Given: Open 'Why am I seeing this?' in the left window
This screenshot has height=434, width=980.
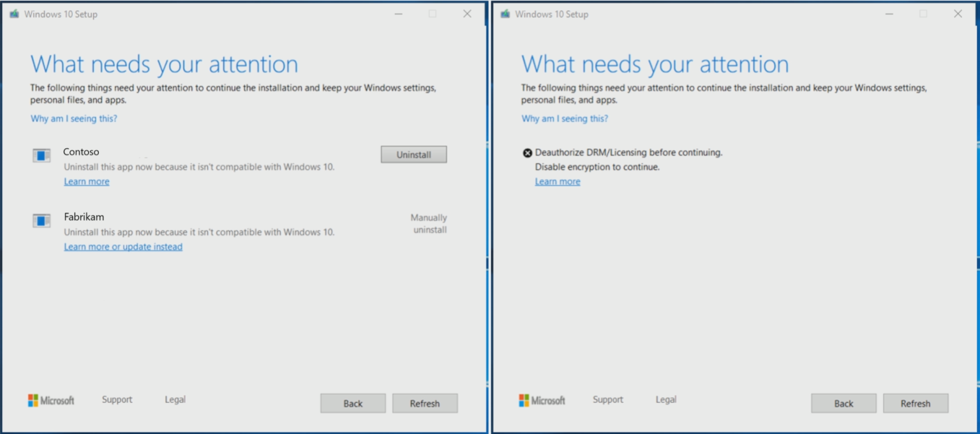Looking at the screenshot, I should tap(73, 118).
